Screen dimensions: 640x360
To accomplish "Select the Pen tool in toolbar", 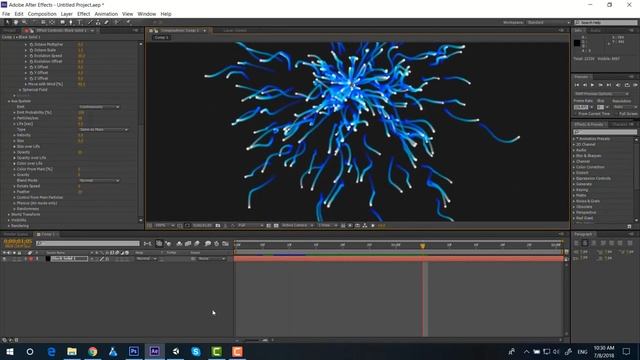I will (71, 22).
